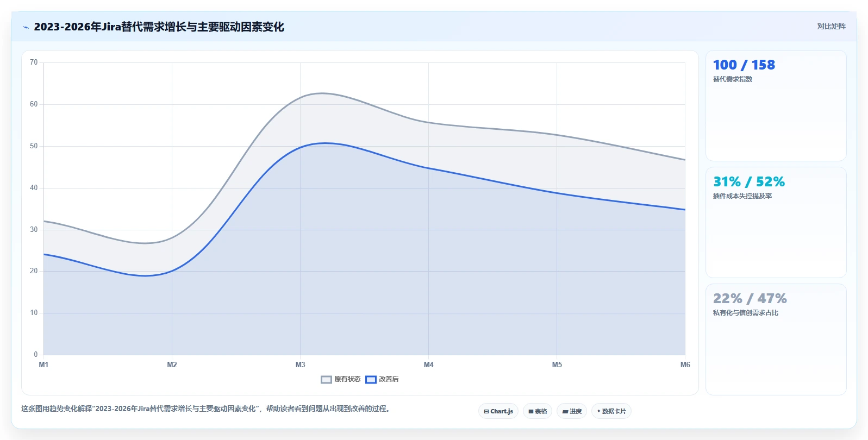The width and height of the screenshot is (868, 440).
Task: Select the 22% / 47% value
Action: 750,298
